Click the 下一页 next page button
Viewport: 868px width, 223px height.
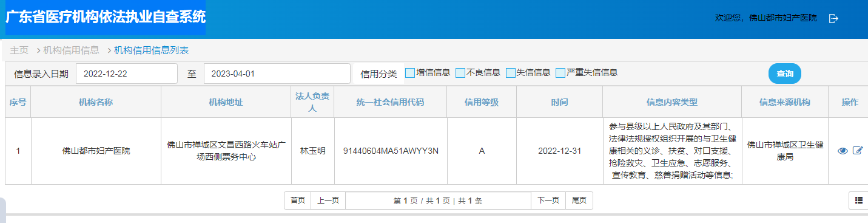[x=548, y=201]
